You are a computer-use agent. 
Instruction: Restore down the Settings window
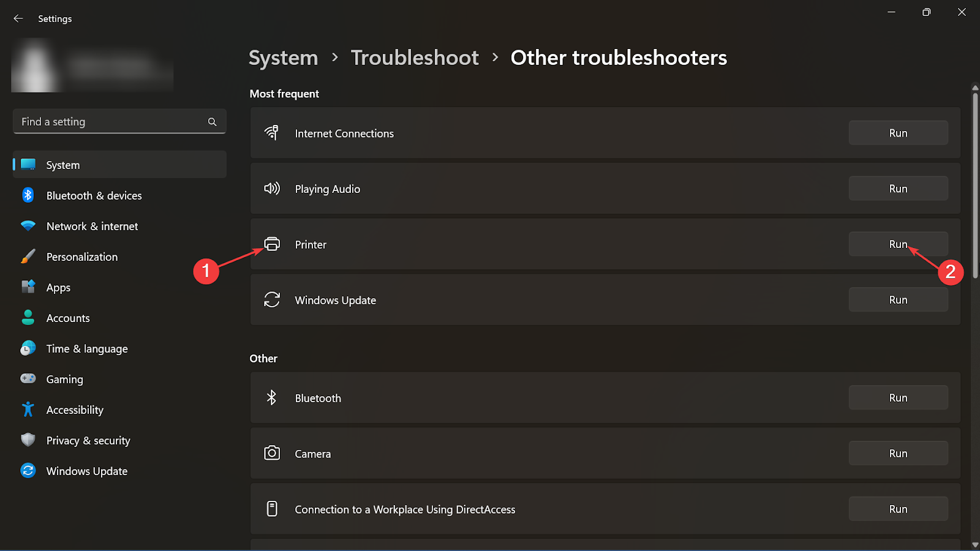[927, 12]
